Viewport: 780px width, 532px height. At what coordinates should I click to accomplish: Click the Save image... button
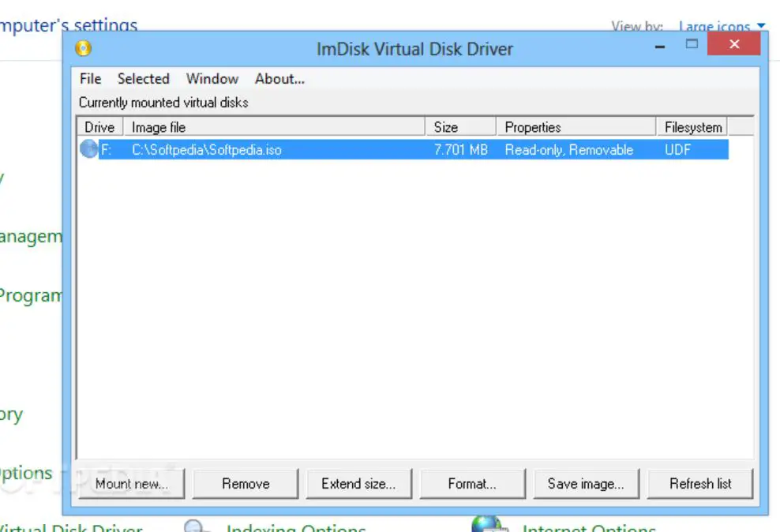click(586, 484)
